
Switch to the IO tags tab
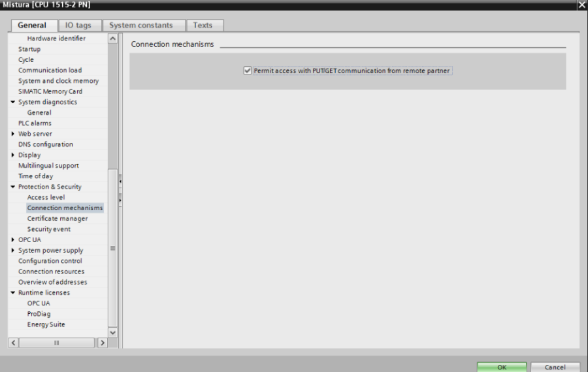[78, 25]
